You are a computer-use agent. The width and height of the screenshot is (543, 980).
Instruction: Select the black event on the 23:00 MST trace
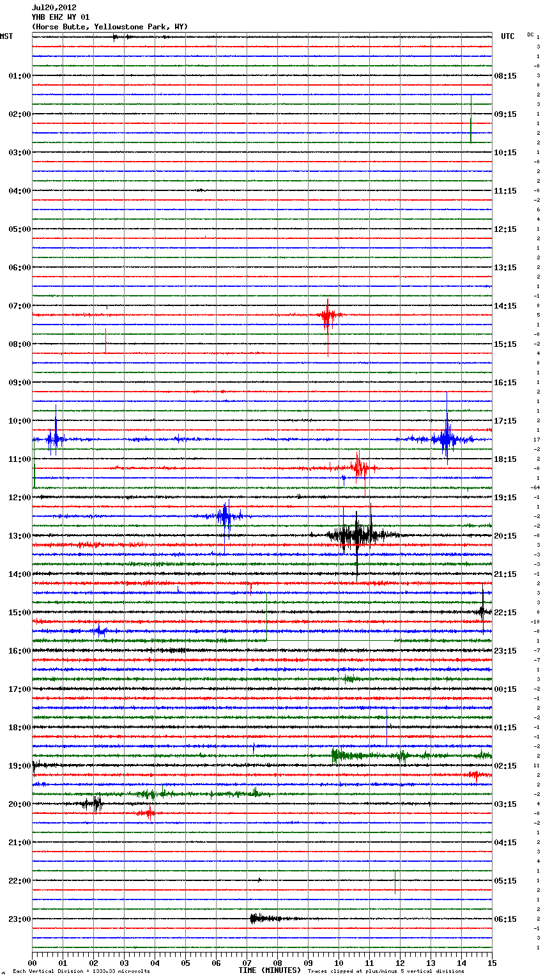click(262, 919)
